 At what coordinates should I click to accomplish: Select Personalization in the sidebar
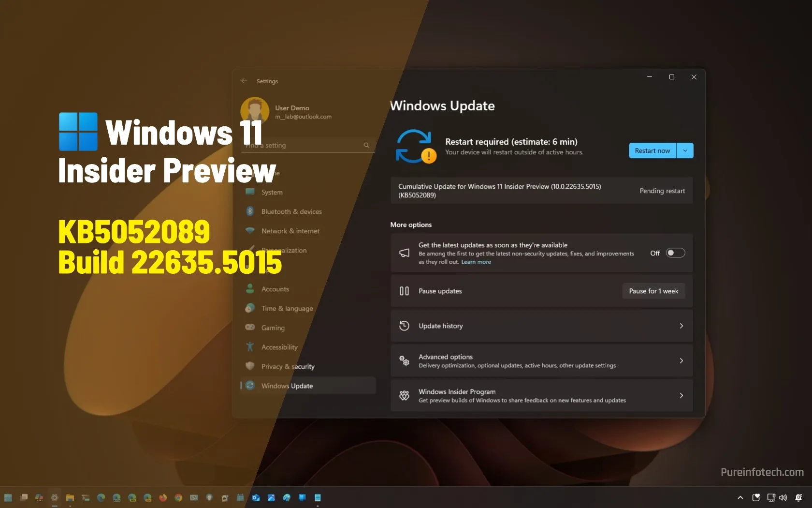pos(284,250)
